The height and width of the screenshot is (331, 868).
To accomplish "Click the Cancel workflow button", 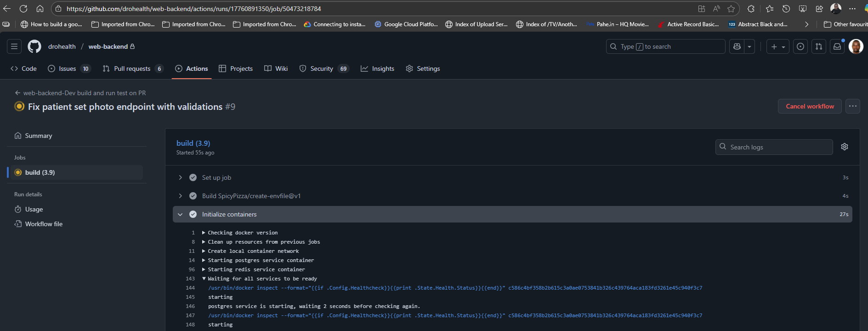I will 810,106.
